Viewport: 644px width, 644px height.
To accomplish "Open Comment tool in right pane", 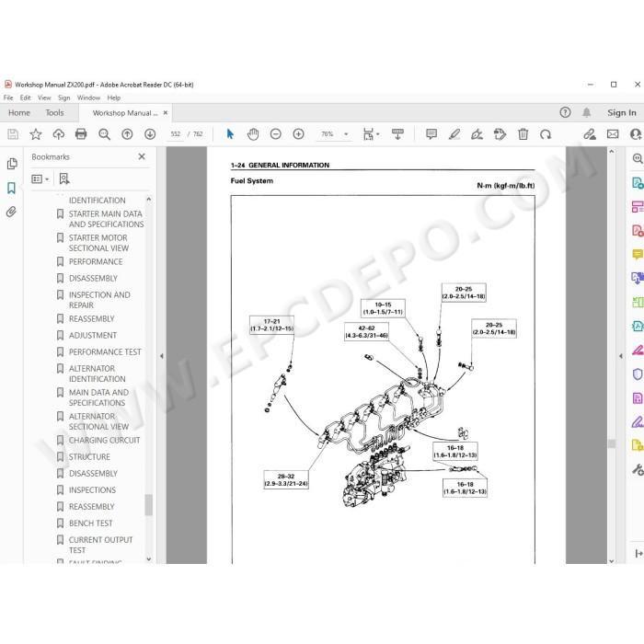I will (x=637, y=255).
